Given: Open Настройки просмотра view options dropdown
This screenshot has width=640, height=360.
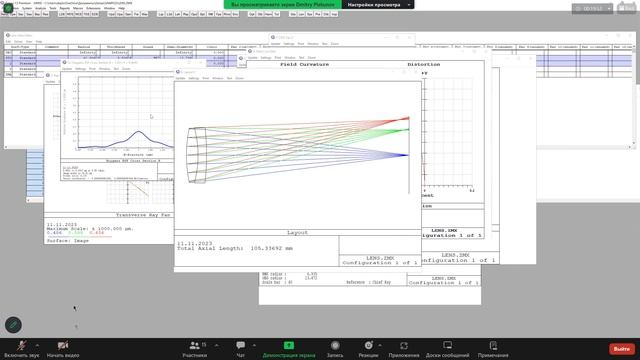Looking at the screenshot, I should point(378,4).
